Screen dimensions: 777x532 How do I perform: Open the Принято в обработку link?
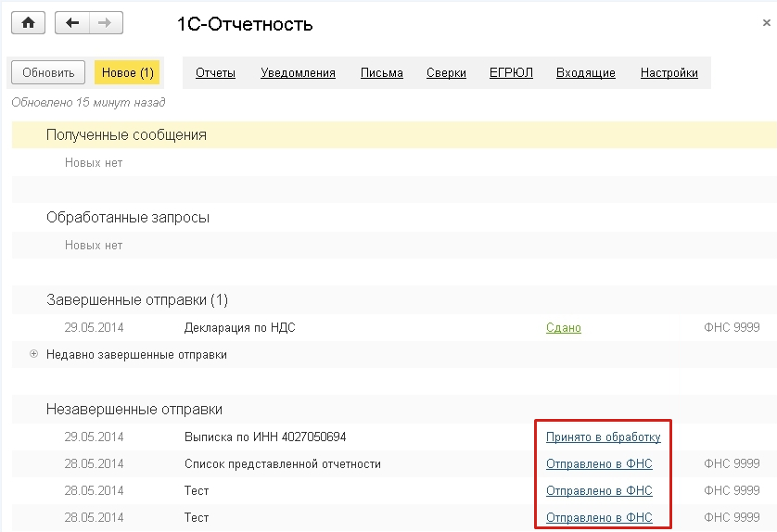pyautogui.click(x=603, y=437)
